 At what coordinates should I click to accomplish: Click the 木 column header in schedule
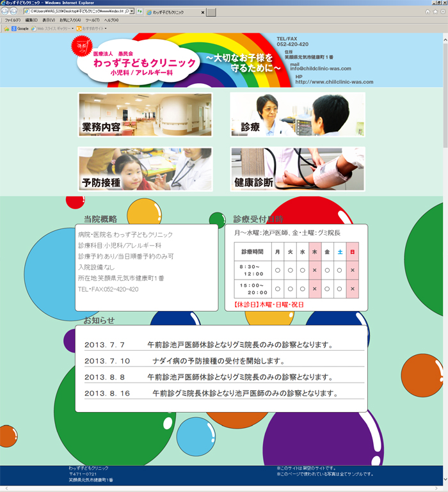pos(315,251)
